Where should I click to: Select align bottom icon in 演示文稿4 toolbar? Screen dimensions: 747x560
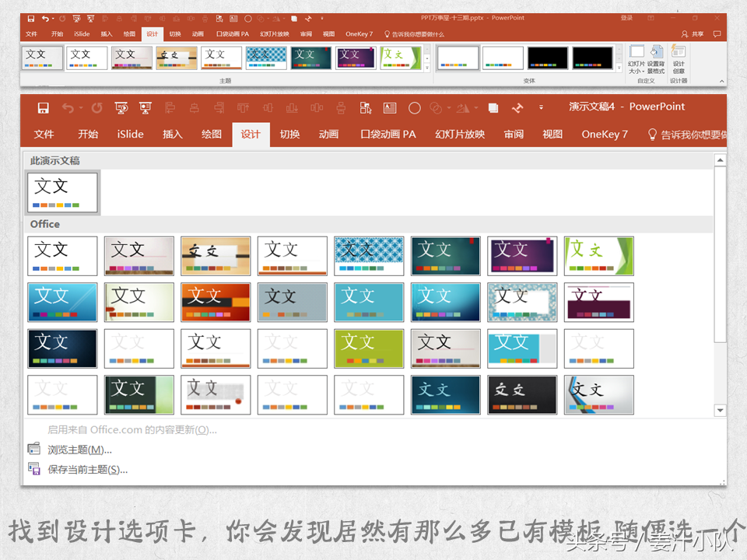point(292,108)
